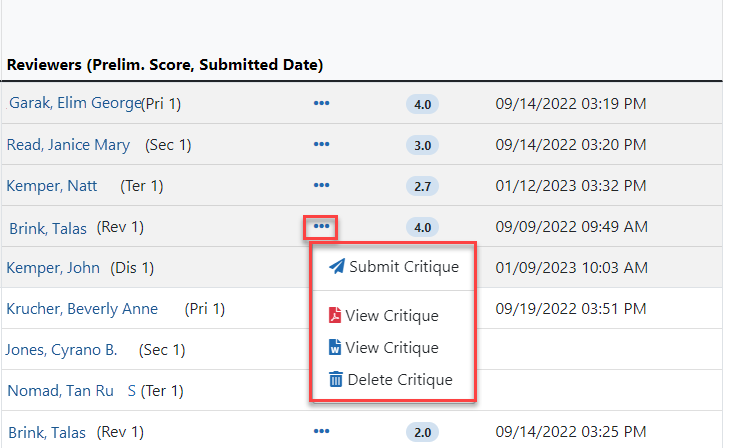748x448 pixels.
Task: Click score badge 2.0 in Brink row
Action: 422,432
